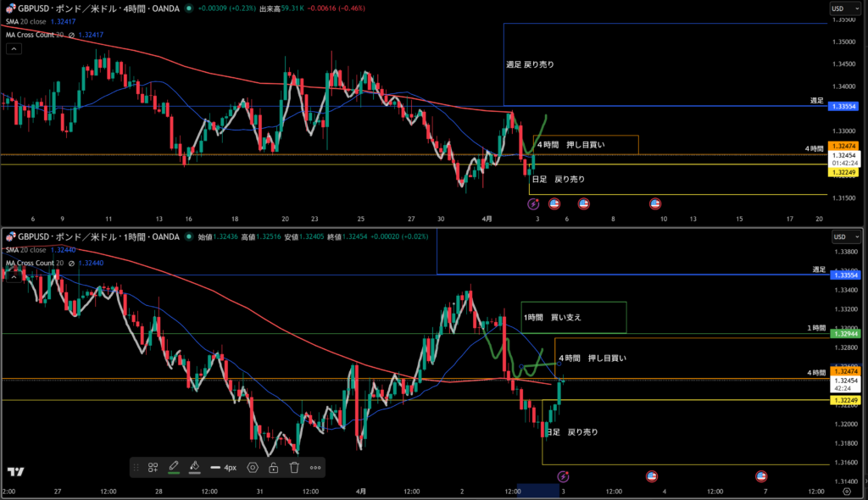Collapse the indicator legend on top chart
The width and height of the screenshot is (868, 500).
point(15,49)
